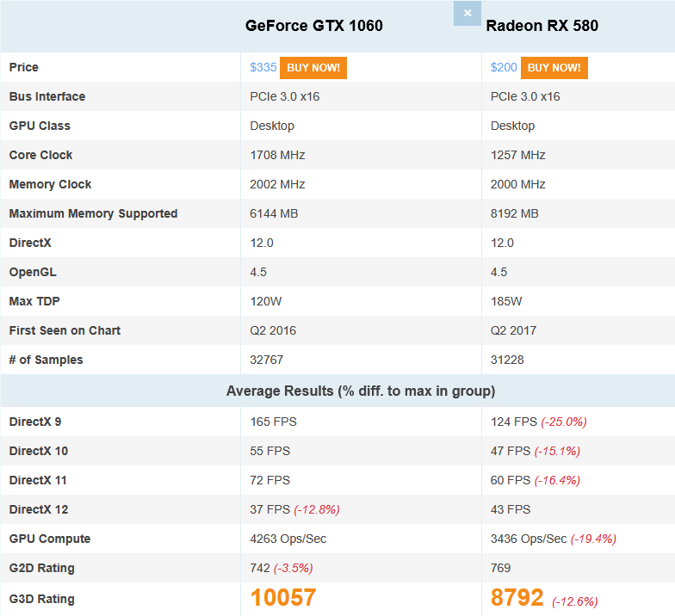
Task: Click the G2D Rating row label
Action: pos(41,568)
